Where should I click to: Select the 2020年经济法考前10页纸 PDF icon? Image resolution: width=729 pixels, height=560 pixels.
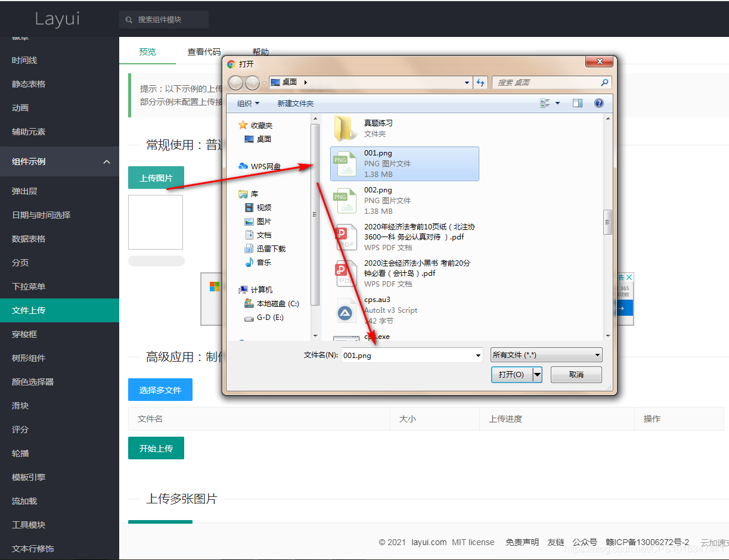[x=345, y=238]
